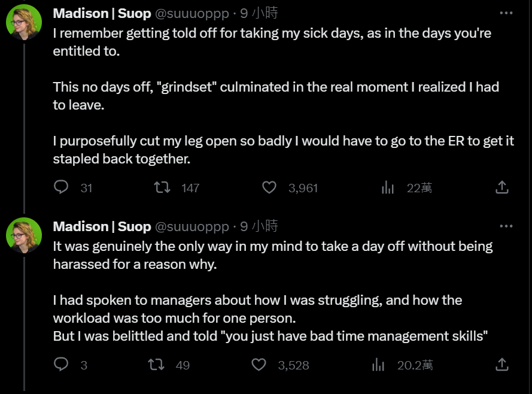Share the first tweet about sick days
The width and height of the screenshot is (532, 394).
point(502,187)
